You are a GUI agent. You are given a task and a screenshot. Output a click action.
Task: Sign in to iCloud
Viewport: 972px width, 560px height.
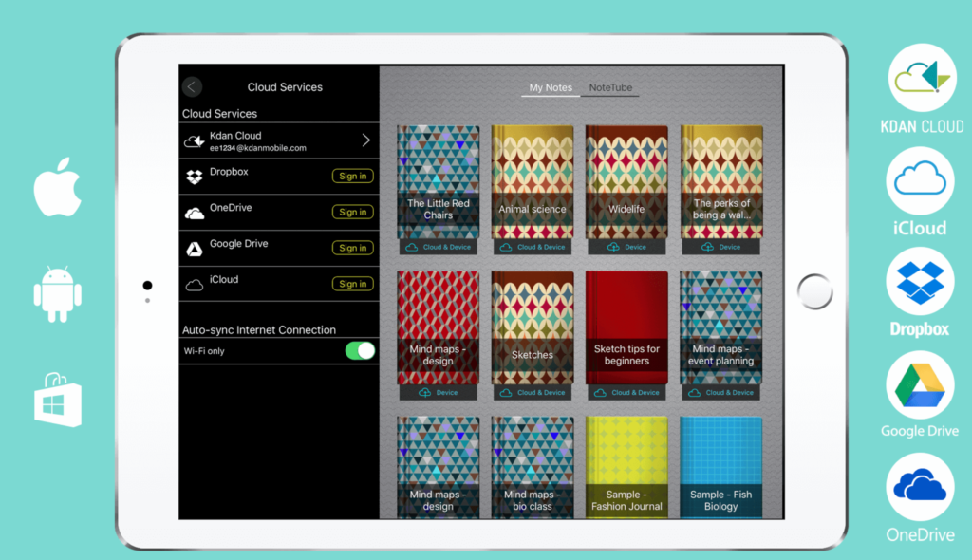[353, 284]
